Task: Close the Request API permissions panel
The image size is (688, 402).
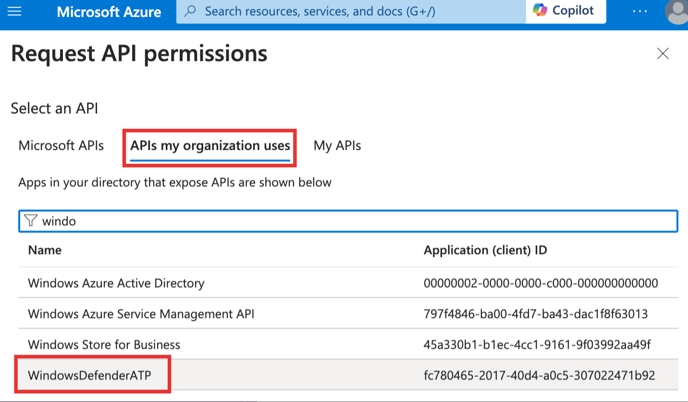Action: tap(663, 54)
